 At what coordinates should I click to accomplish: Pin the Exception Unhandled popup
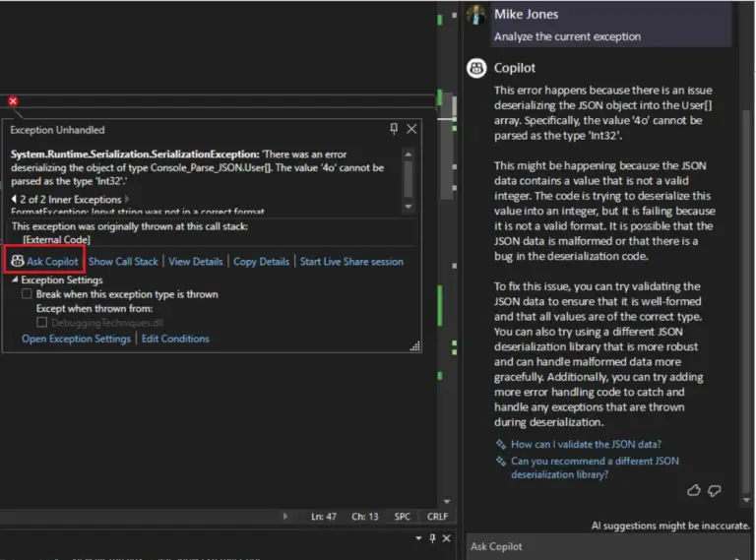pyautogui.click(x=394, y=128)
